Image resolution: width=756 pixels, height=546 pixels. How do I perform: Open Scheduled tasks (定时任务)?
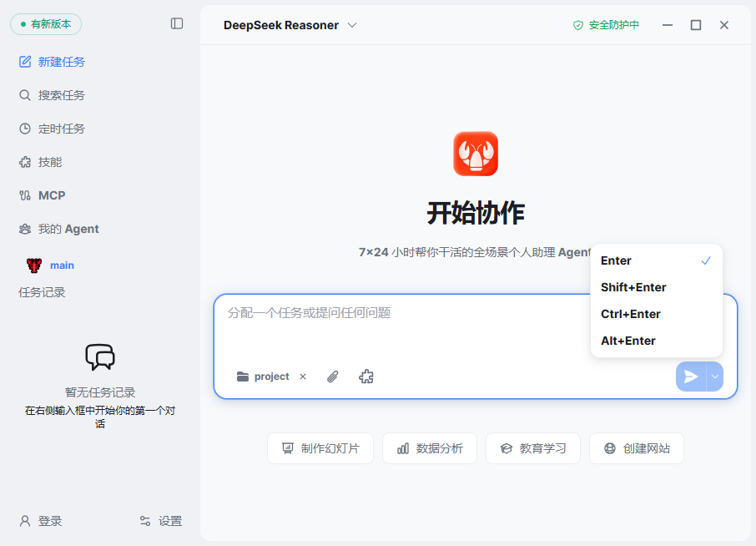pyautogui.click(x=52, y=129)
